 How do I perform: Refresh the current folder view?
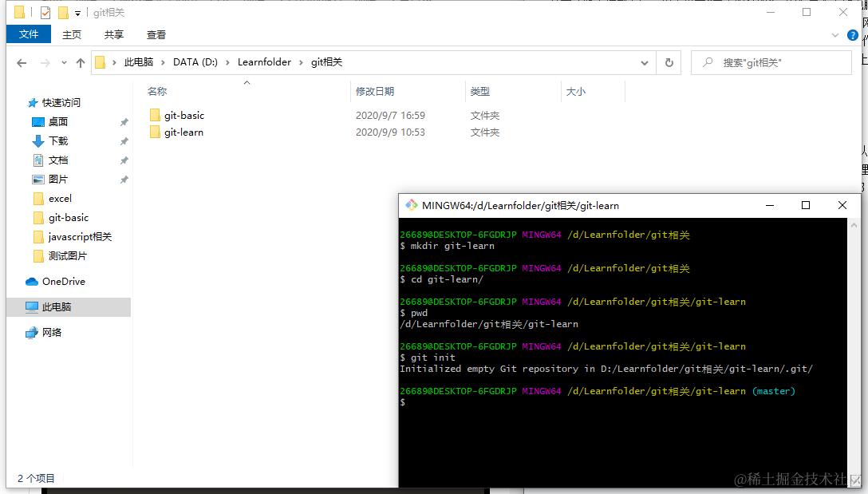[x=669, y=62]
